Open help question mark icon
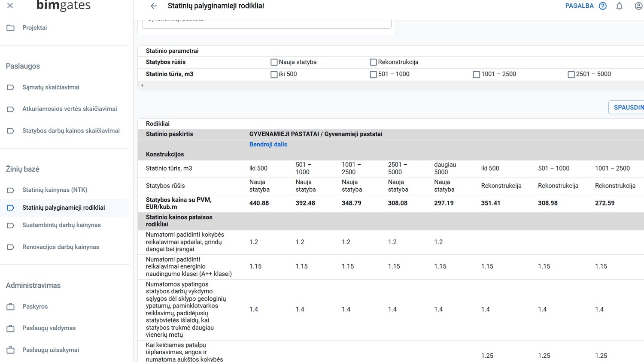 (603, 6)
